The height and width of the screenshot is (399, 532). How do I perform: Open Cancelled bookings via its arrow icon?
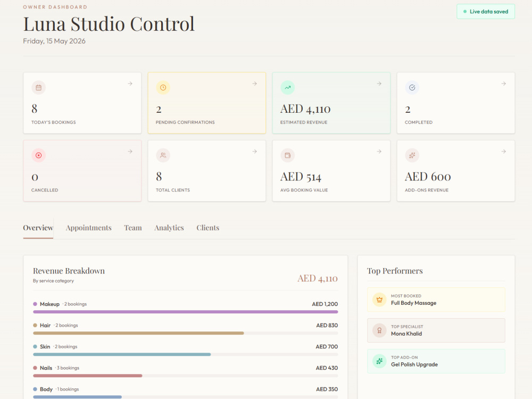click(x=130, y=151)
